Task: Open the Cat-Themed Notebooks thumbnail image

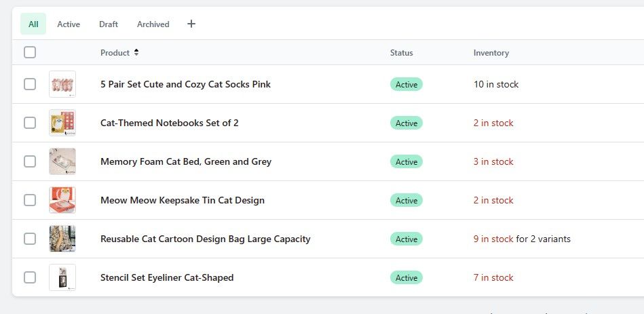Action: (x=62, y=123)
